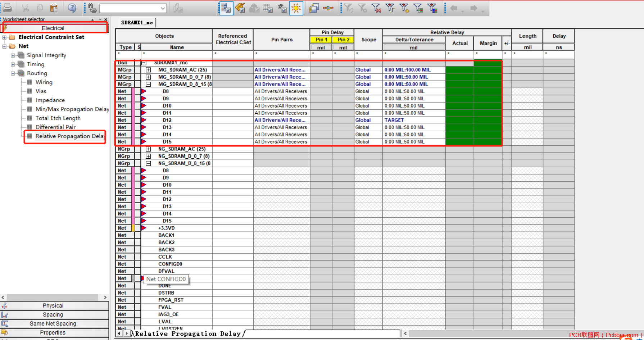The width and height of the screenshot is (644, 340).
Task: Click the Forward arrow toolbar icon
Action: (x=474, y=8)
